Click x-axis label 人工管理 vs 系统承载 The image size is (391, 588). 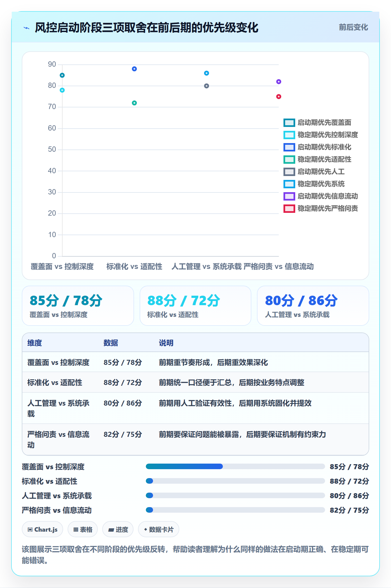pyautogui.click(x=206, y=266)
